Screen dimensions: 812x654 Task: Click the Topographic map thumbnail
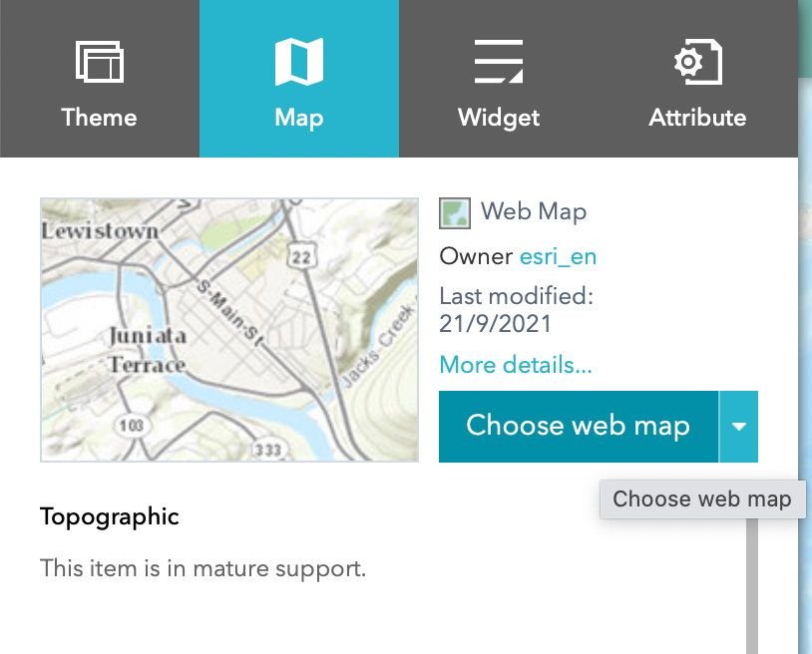[x=229, y=330]
